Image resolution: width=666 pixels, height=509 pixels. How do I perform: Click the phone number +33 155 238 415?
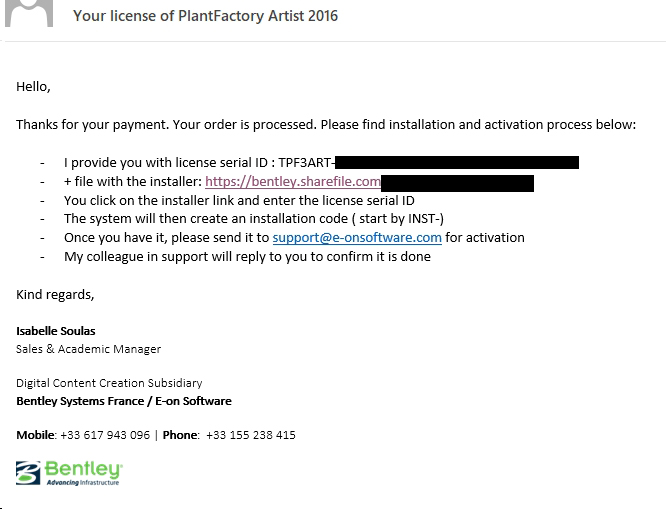251,435
